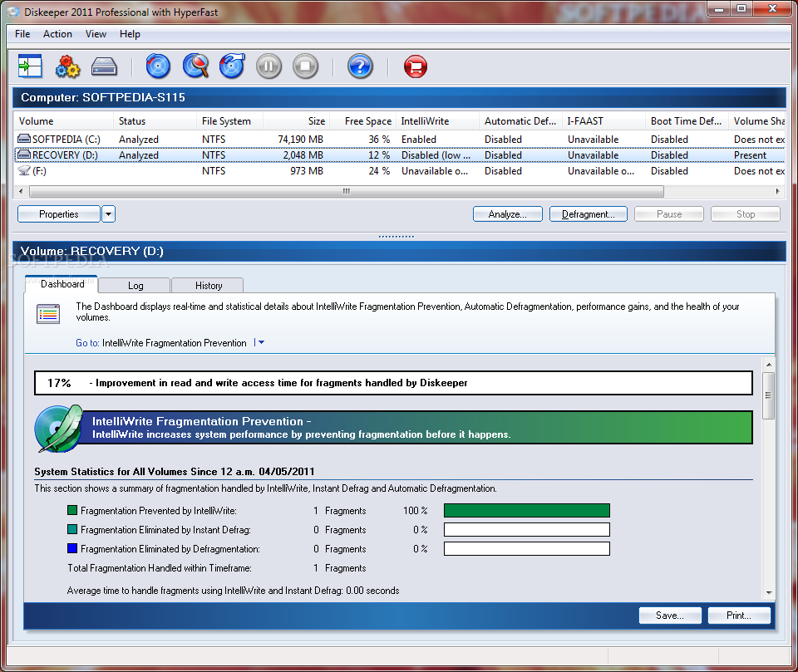Click the IntelliWrite Fragmentation Prevention banner
This screenshot has width=798, height=672.
click(416, 427)
